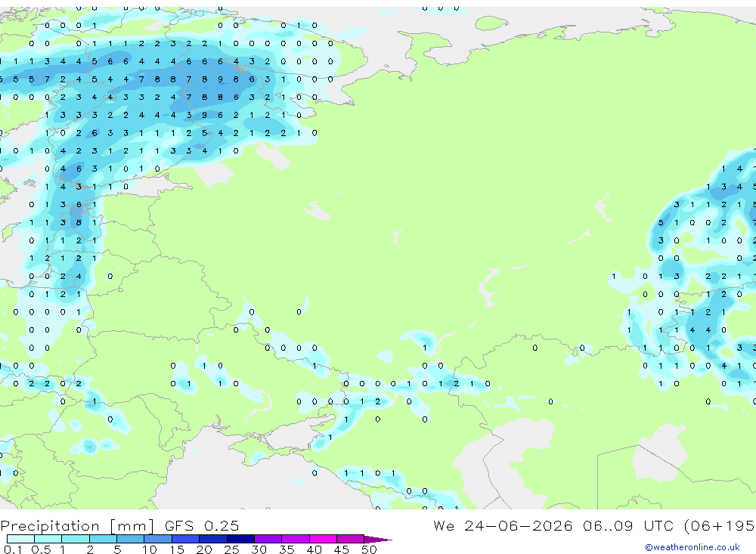The image size is (756, 554).
Task: Click the 0.1–0.5 mm legend color swatch
Action: coord(20,539)
